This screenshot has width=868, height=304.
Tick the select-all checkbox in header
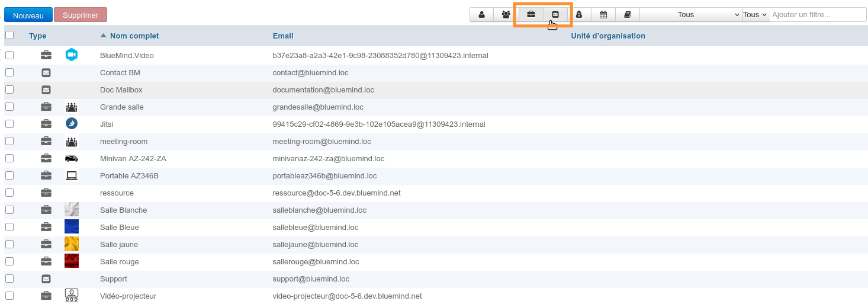pos(9,36)
